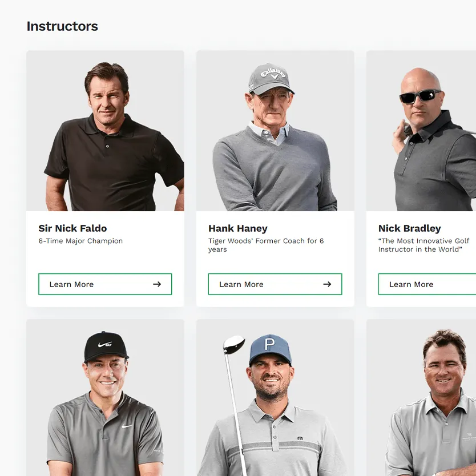Select the name 'Sir Nick Faldo'
The image size is (476, 476).
pyautogui.click(x=72, y=228)
